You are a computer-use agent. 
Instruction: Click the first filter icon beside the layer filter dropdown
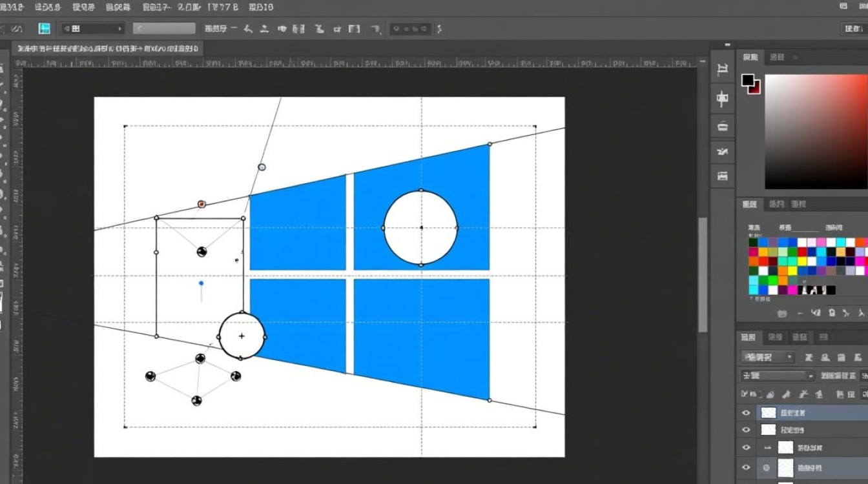pos(809,357)
